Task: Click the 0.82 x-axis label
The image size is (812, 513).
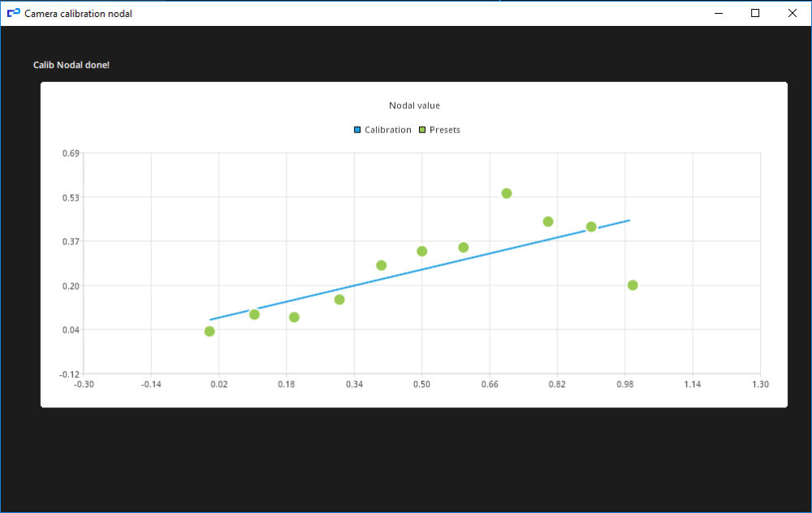Action: click(x=557, y=384)
